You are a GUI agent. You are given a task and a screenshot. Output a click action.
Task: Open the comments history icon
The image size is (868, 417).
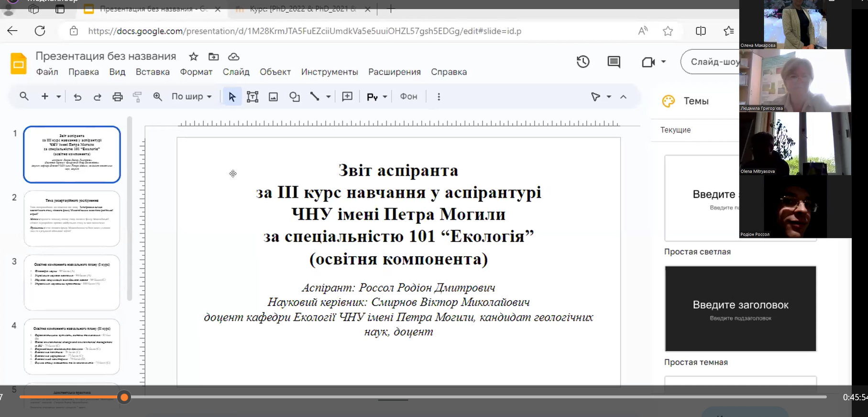(614, 62)
